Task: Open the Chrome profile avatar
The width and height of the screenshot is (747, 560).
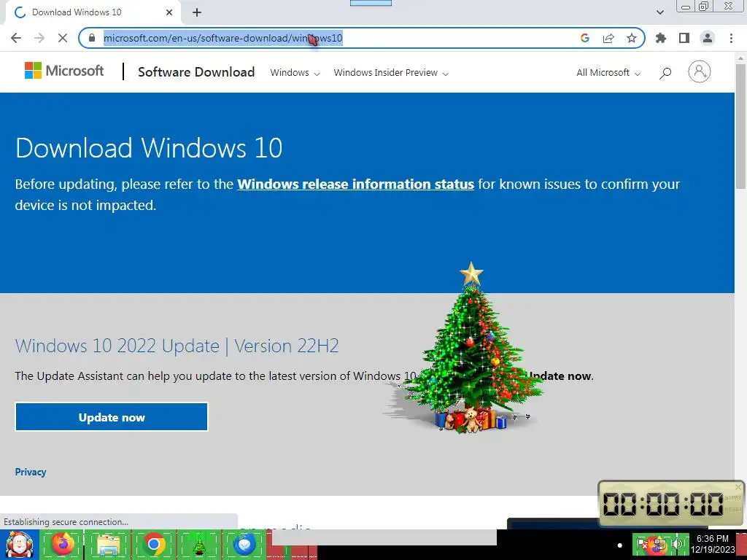Action: click(708, 38)
